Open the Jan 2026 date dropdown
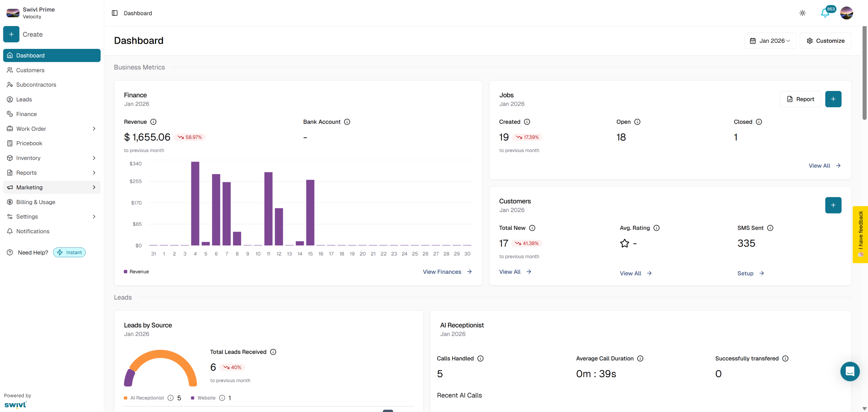Image resolution: width=868 pixels, height=412 pixels. [x=770, y=41]
